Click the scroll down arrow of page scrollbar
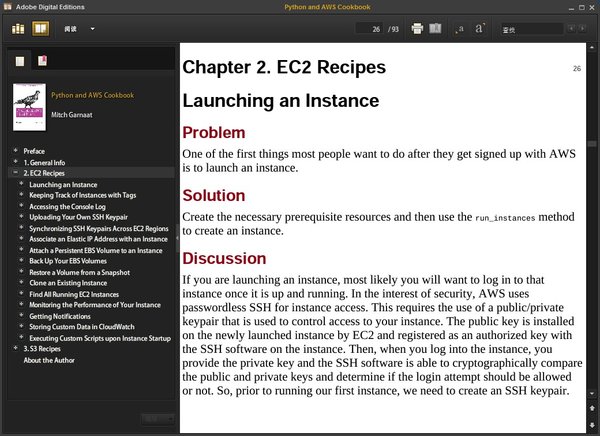 click(x=592, y=394)
